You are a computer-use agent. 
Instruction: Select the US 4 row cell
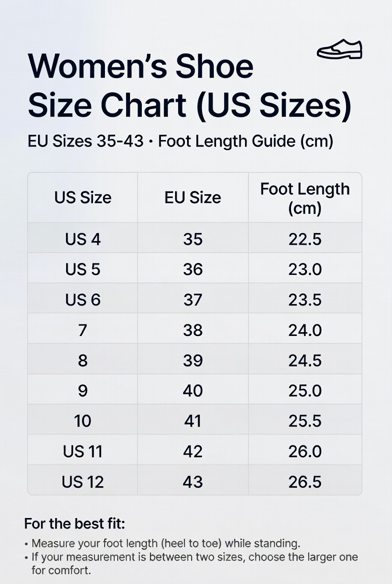pos(82,238)
